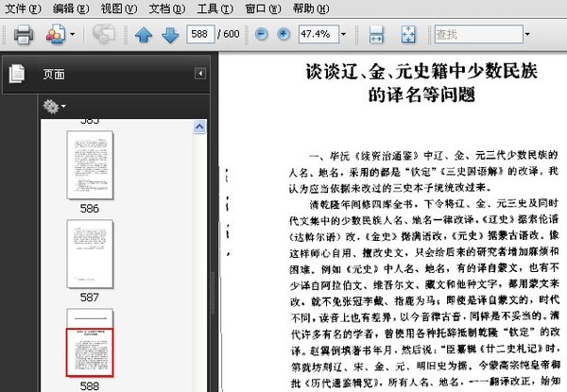Select the page 586 thumbnail
This screenshot has width=567, height=392.
(90, 164)
